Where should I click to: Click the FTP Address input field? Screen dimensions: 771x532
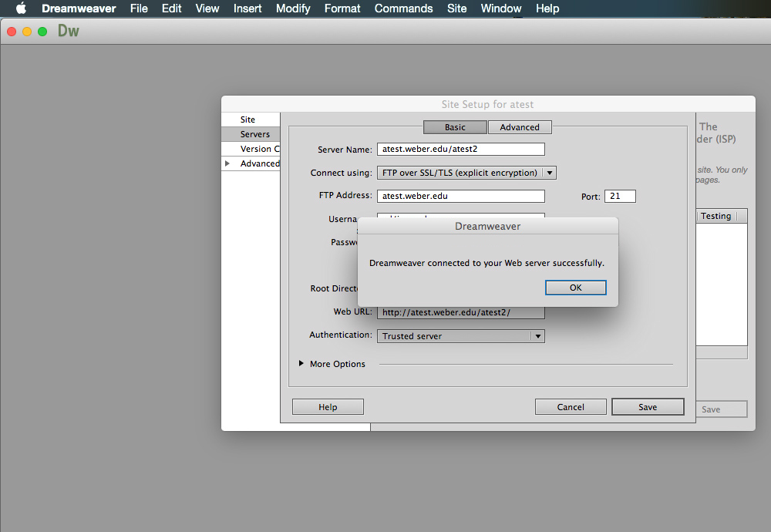click(460, 196)
